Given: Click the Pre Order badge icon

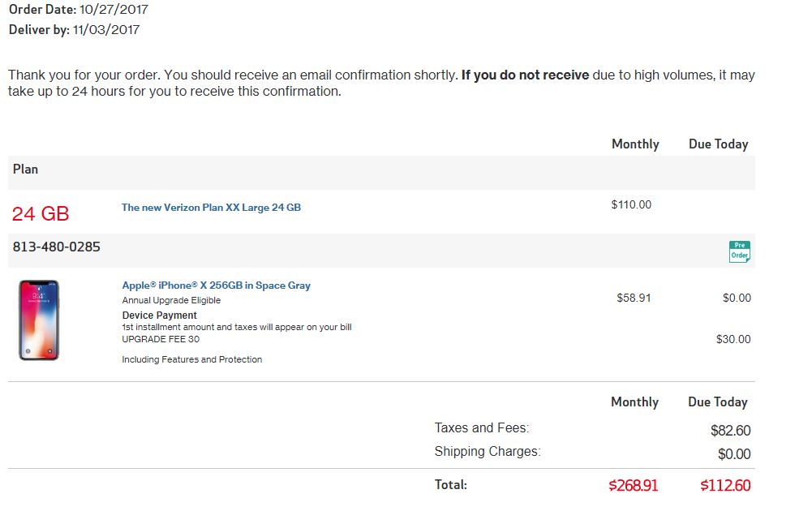Looking at the screenshot, I should [740, 251].
